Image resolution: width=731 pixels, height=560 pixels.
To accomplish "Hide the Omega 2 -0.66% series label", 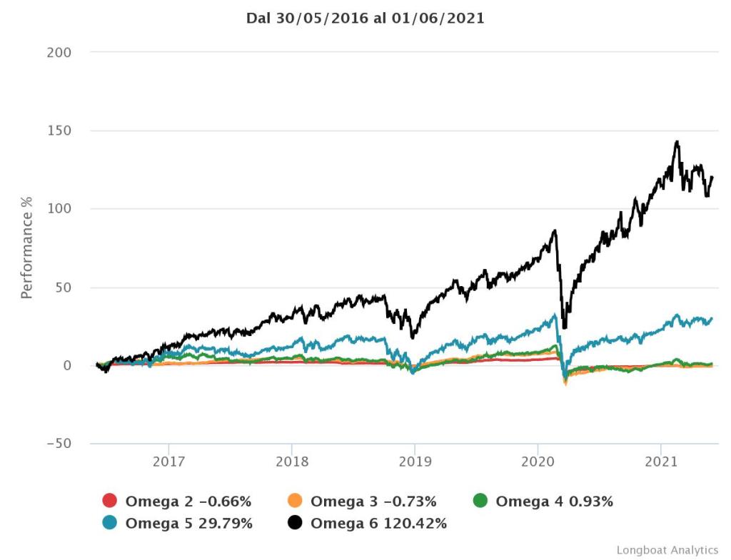I will [x=188, y=501].
